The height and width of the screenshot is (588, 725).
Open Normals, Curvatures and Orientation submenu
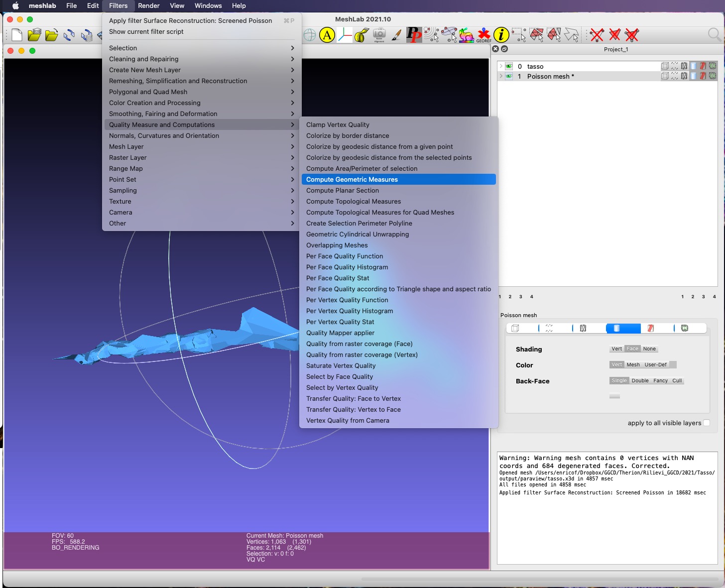pyautogui.click(x=202, y=135)
